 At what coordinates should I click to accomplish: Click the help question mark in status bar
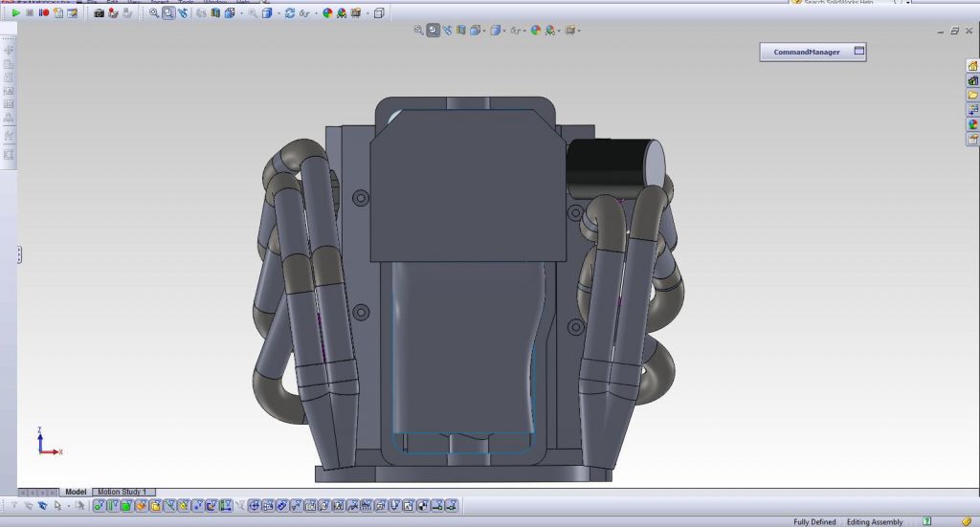(926, 521)
